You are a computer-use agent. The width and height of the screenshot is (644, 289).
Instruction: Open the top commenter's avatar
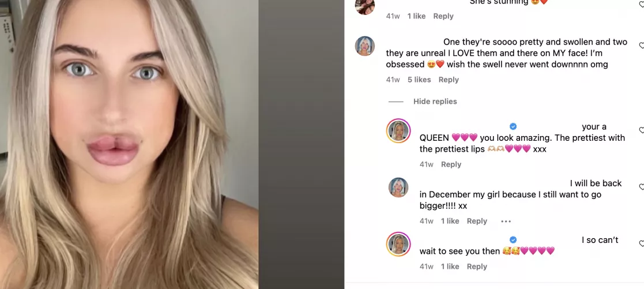[365, 6]
